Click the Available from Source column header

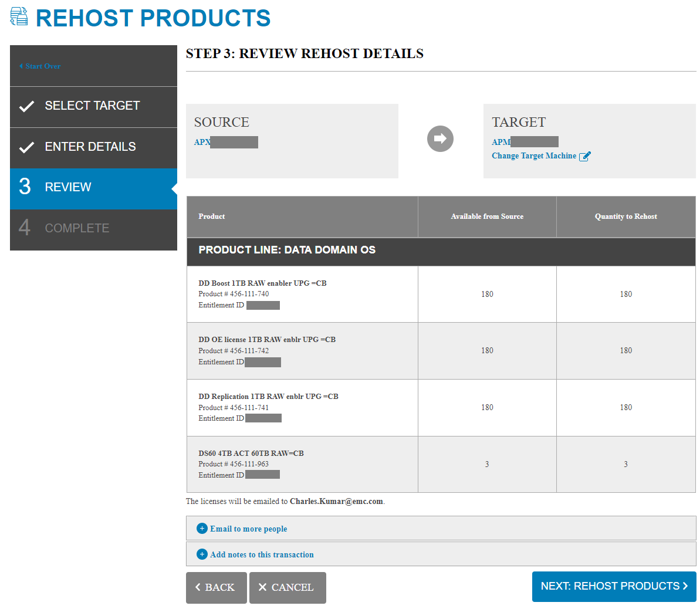pyautogui.click(x=487, y=216)
